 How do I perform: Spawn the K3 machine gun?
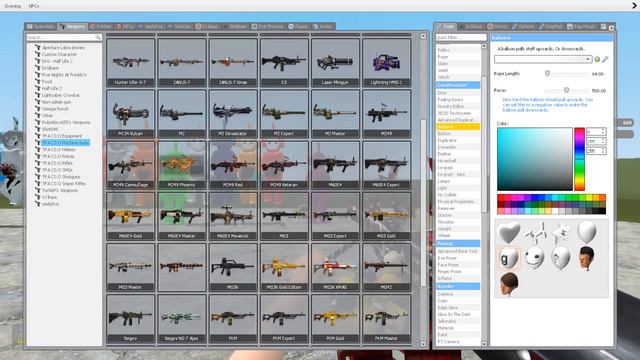point(284,62)
